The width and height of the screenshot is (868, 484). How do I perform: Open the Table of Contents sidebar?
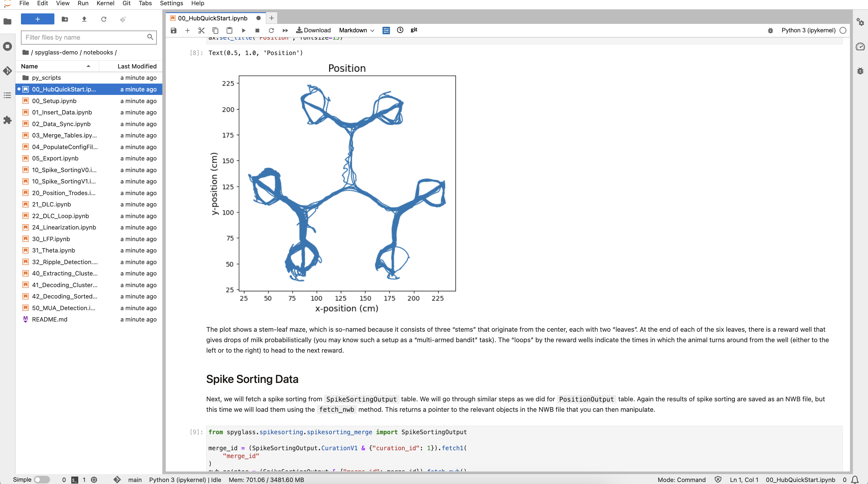coord(7,96)
